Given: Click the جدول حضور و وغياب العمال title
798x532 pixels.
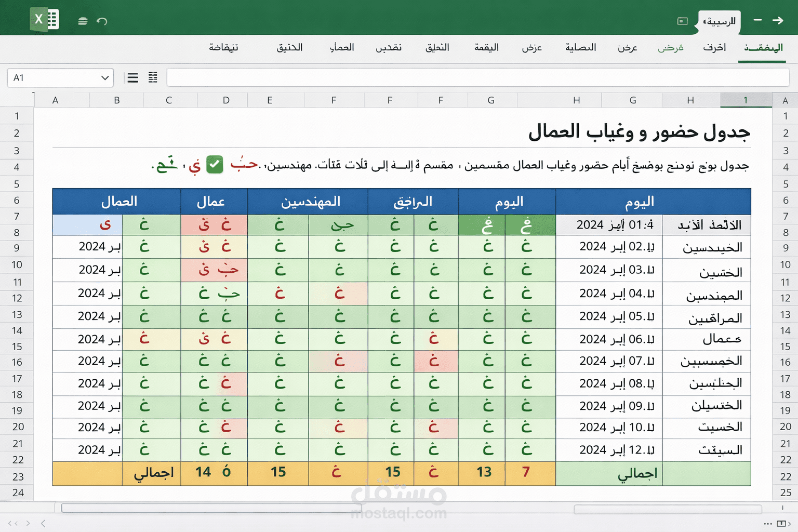Looking at the screenshot, I should click(639, 131).
